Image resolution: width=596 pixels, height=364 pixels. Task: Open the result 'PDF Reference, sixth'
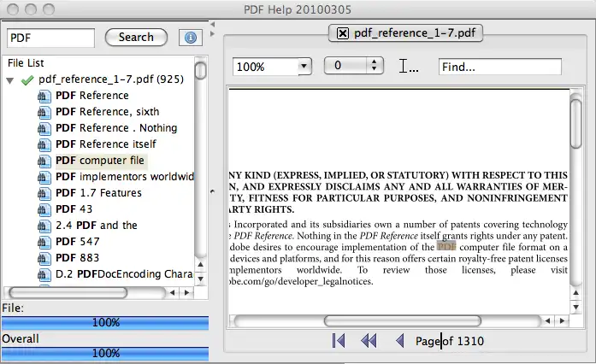(x=107, y=112)
